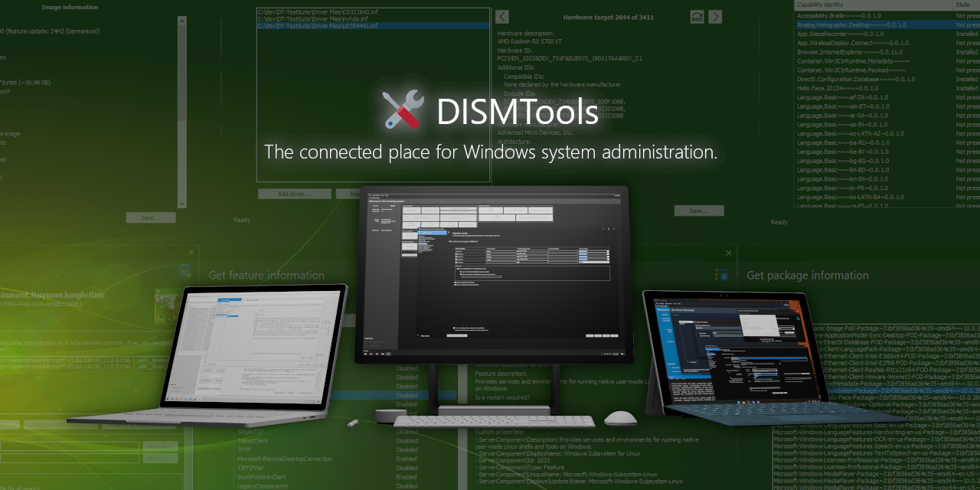
Task: Click icon beside Get package information heading
Action: (721, 275)
